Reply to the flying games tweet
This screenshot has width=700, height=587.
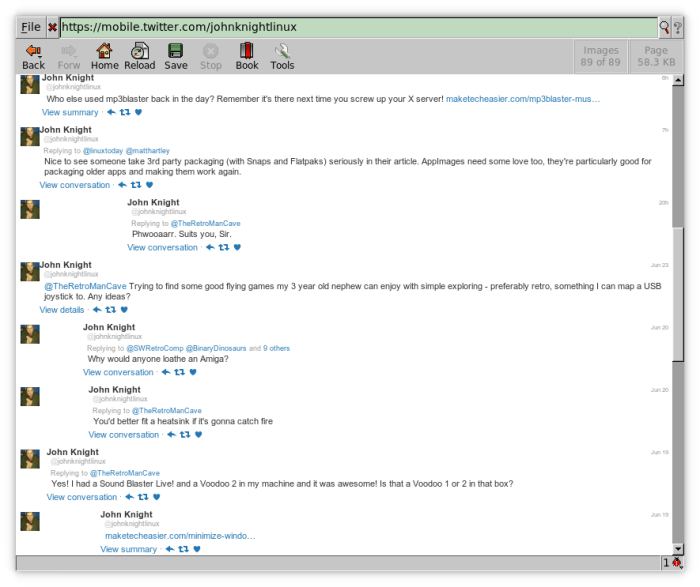click(97, 310)
